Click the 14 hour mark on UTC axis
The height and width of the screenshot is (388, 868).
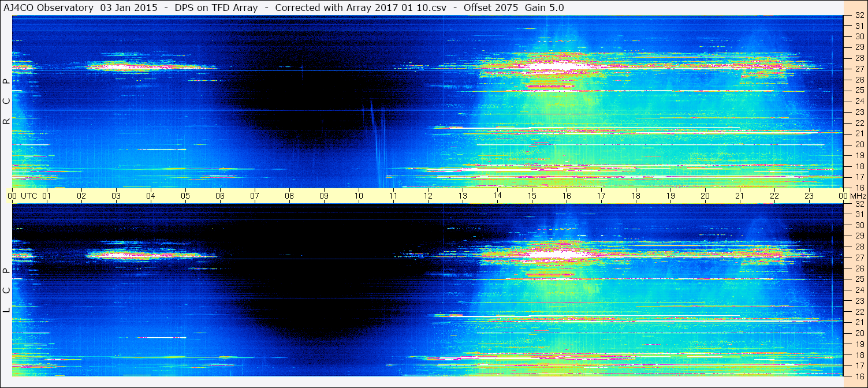(497, 196)
